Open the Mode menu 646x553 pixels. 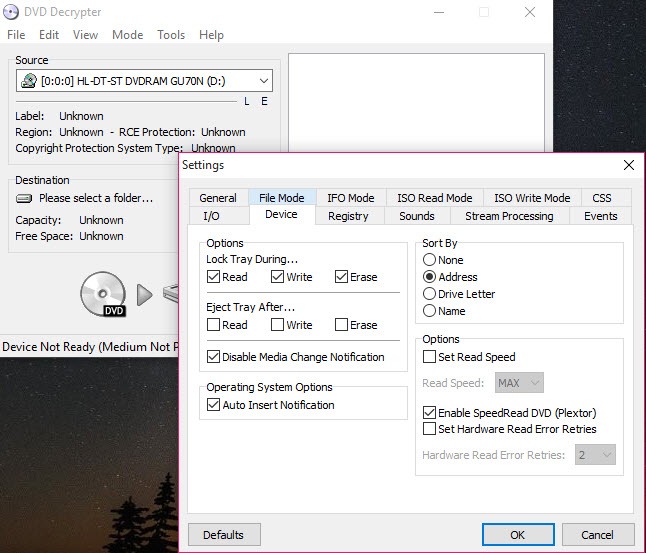click(127, 35)
